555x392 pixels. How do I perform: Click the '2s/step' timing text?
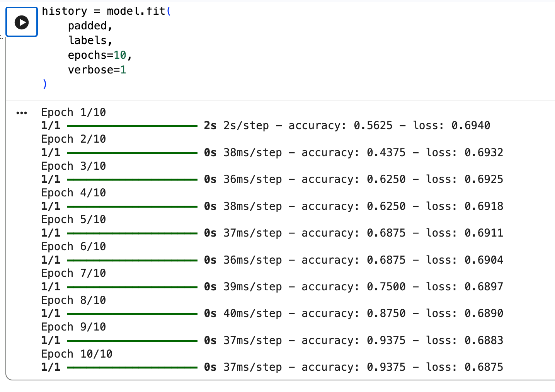246,126
